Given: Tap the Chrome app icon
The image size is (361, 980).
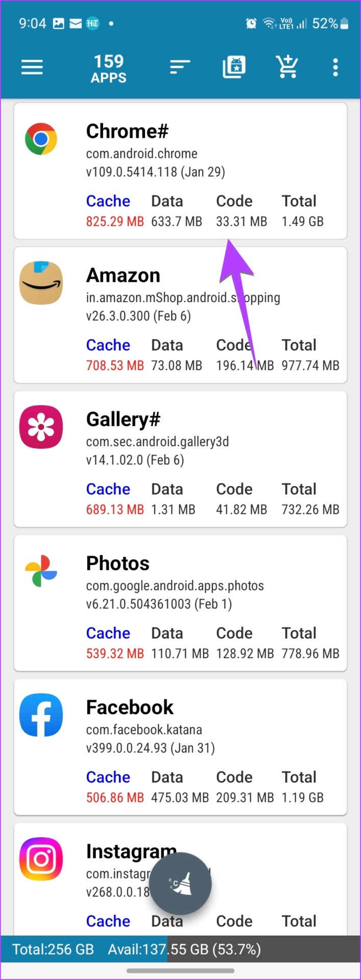Looking at the screenshot, I should pyautogui.click(x=41, y=139).
